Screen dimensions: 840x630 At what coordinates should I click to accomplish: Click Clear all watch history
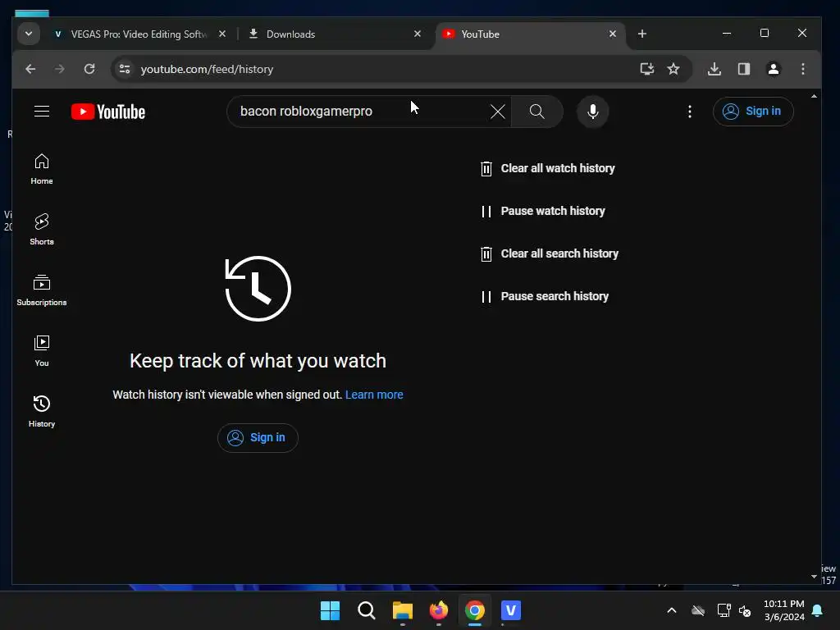547,169
